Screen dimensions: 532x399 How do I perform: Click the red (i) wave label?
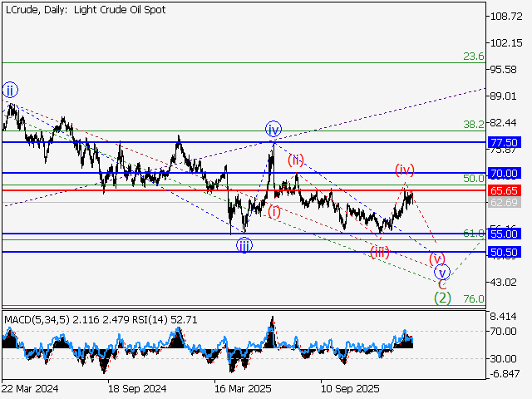click(x=274, y=211)
